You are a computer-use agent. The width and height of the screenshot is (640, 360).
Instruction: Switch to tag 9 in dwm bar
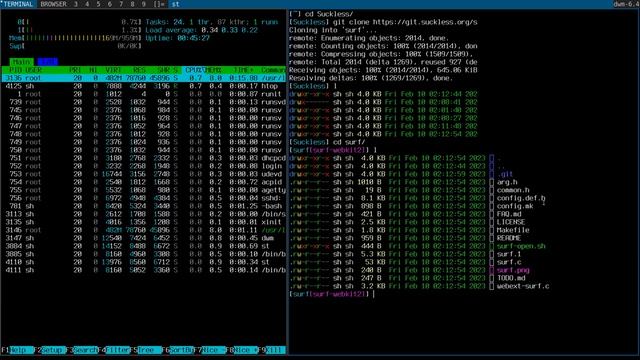coord(144,4)
